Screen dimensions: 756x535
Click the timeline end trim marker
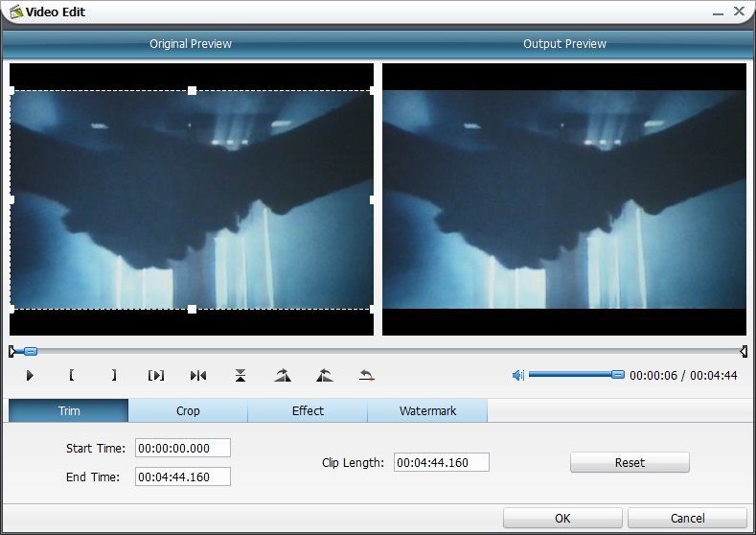click(744, 351)
